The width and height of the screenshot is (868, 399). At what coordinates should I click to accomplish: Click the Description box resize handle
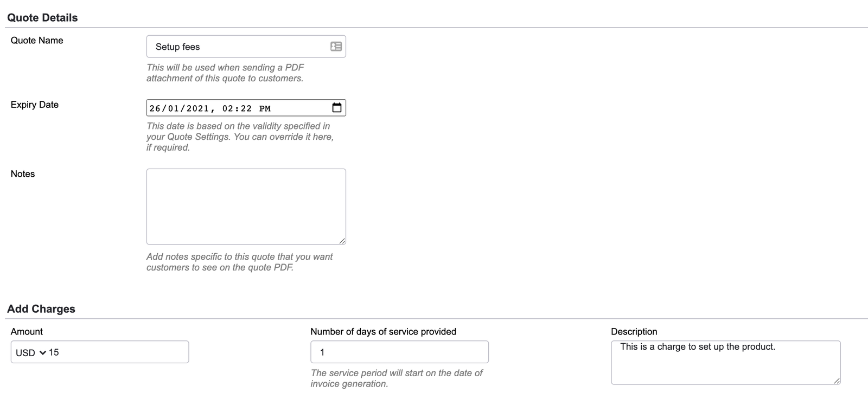[x=837, y=381]
